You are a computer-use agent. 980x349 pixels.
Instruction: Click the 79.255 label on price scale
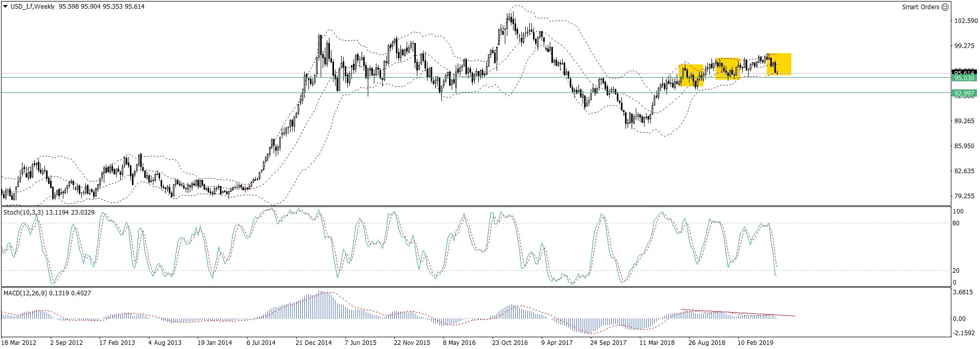click(964, 196)
